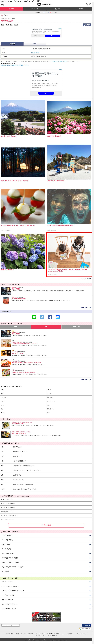Screen dimensions: 94x644
Task: Click the 静岡新聞 SBS logo
Action: pos(45,4)
